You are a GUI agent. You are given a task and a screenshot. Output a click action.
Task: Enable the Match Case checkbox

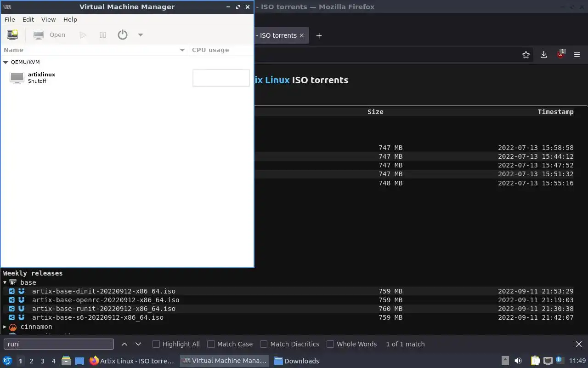(211, 344)
